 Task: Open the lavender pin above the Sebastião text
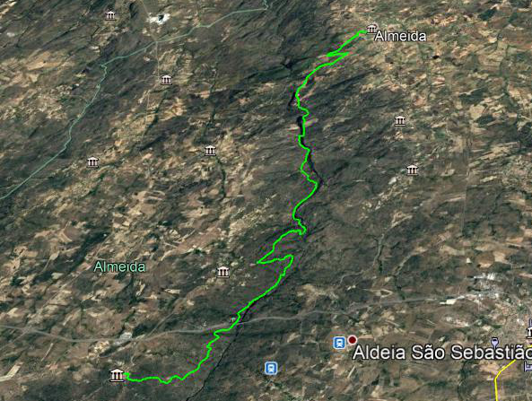(x=494, y=341)
